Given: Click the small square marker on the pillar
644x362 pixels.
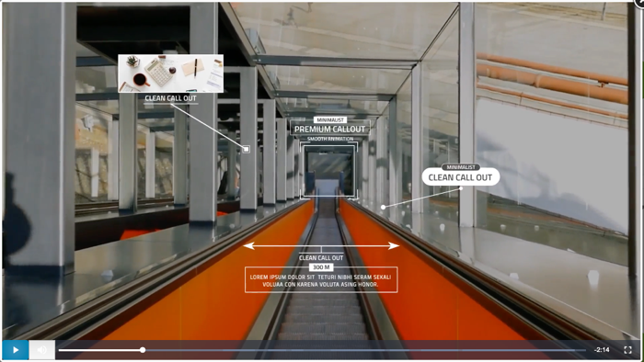Looking at the screenshot, I should point(246,149).
